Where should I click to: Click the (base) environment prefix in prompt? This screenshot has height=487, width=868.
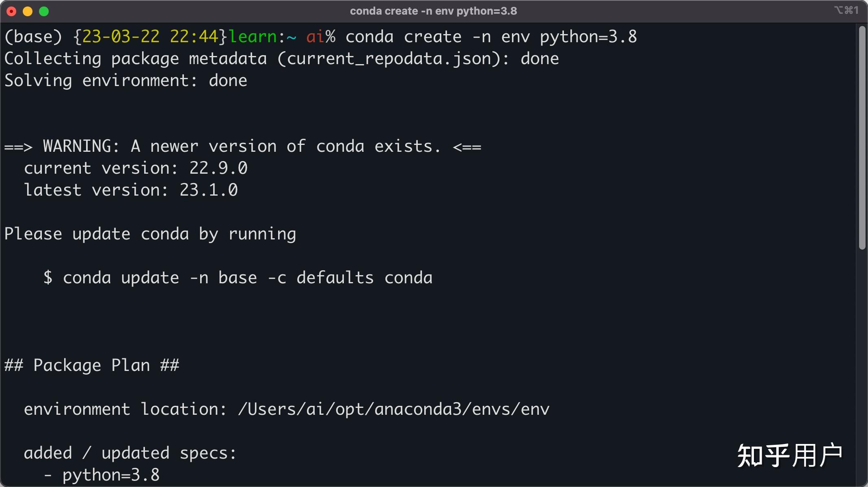pos(33,37)
